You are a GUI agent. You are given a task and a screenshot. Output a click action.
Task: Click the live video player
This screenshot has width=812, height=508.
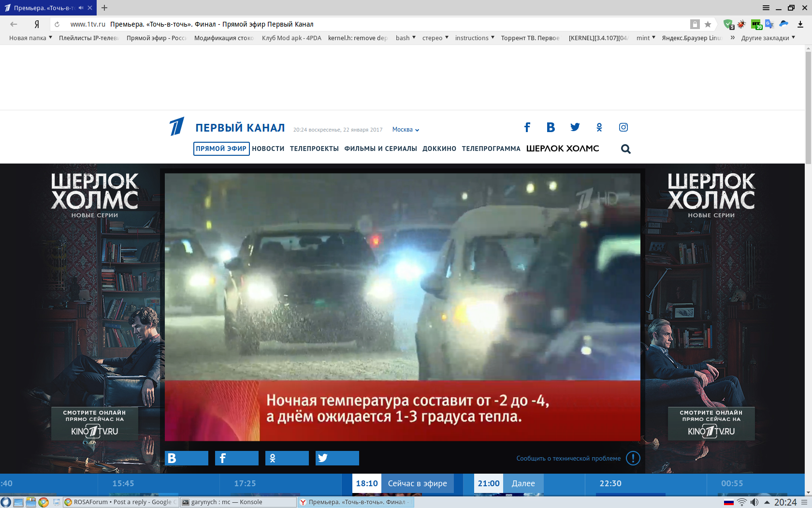403,307
